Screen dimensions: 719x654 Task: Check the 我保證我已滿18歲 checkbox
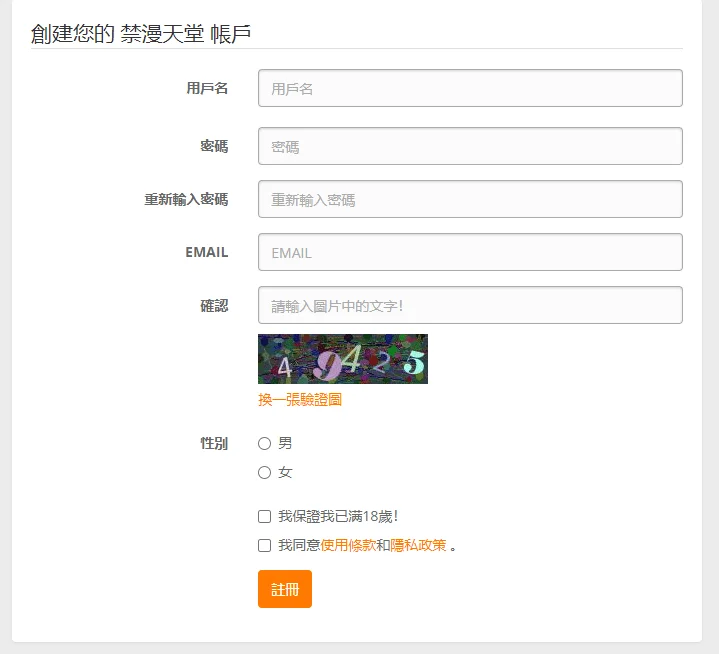click(x=265, y=517)
